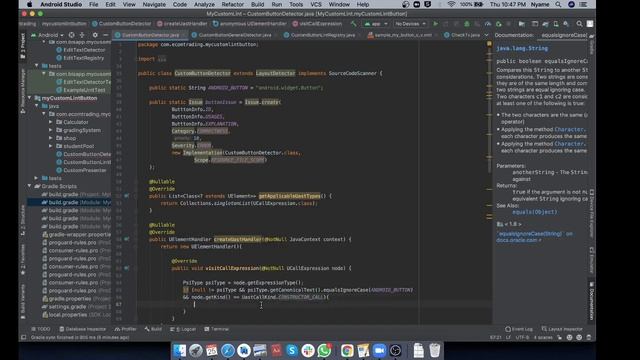
Task: Click the Profile app gauge icon
Action: [x=488, y=24]
